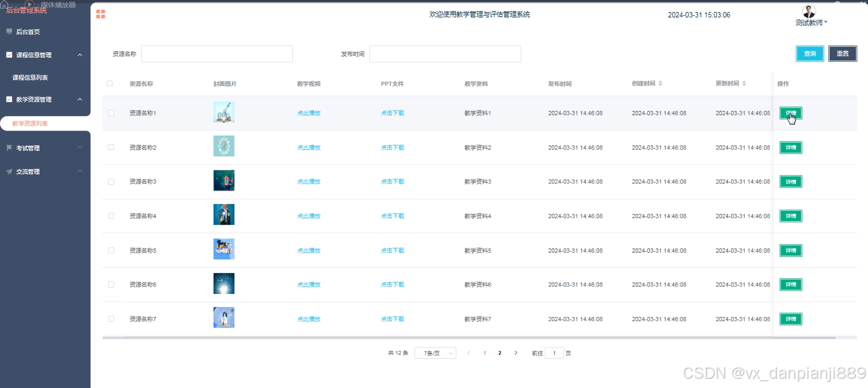Sort by 创建时间 column arrows
This screenshot has height=388, width=868.
(660, 84)
